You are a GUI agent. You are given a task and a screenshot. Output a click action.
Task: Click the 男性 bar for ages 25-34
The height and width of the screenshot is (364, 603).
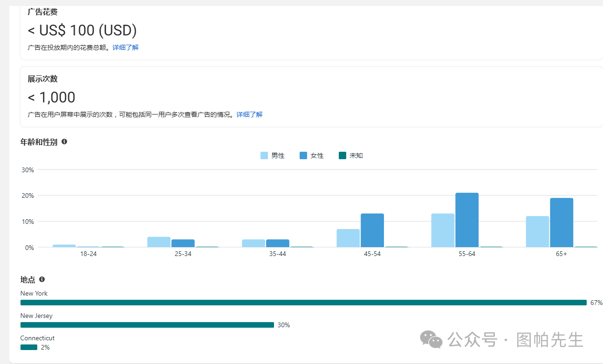[x=159, y=242]
